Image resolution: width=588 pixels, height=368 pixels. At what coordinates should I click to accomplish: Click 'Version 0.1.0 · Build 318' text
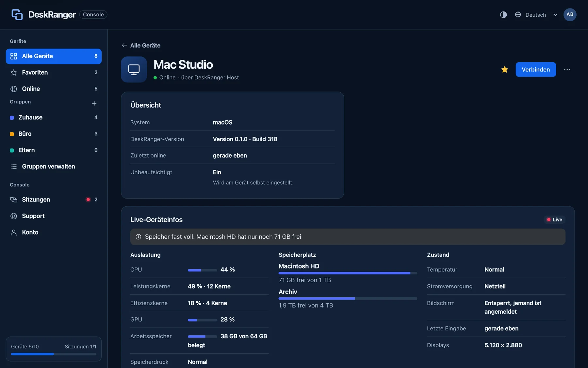click(x=245, y=139)
